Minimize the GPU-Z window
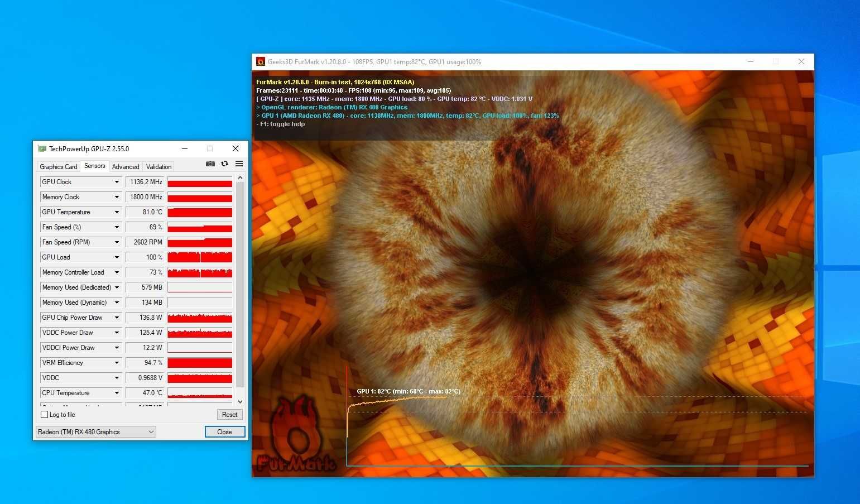The width and height of the screenshot is (860, 504). coord(184,148)
